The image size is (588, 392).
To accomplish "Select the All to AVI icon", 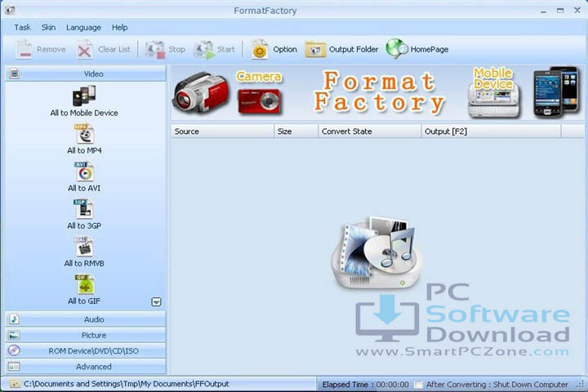I will tap(84, 171).
